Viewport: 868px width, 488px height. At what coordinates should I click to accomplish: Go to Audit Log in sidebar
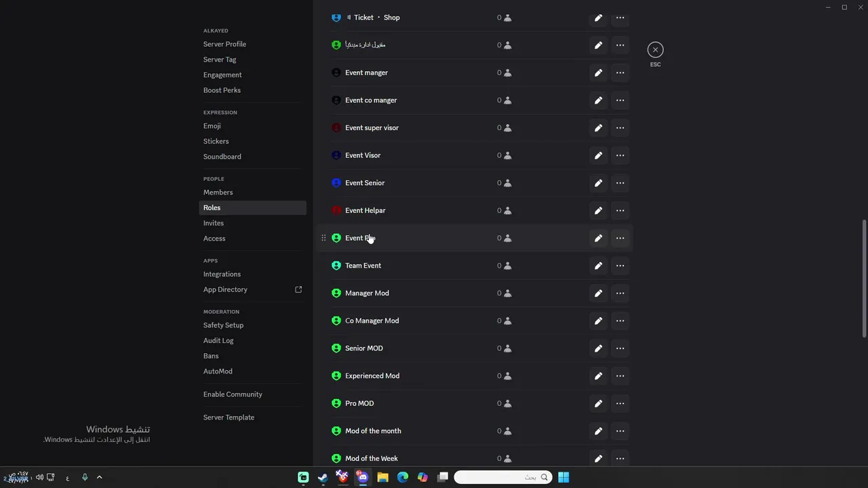[x=218, y=340]
